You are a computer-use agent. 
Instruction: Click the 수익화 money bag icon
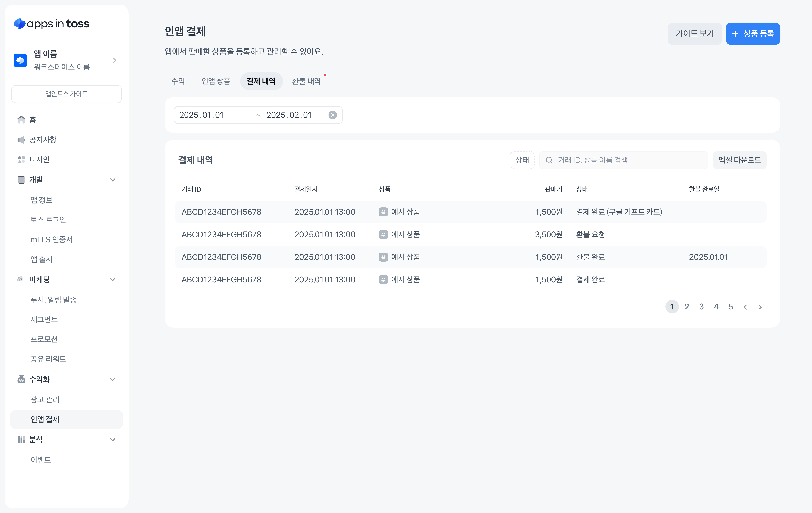[21, 379]
